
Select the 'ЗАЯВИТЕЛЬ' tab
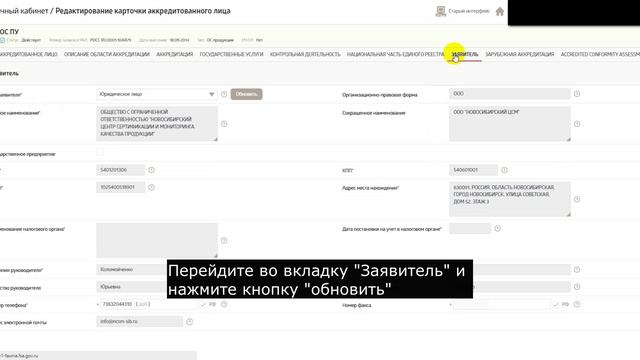pos(465,54)
